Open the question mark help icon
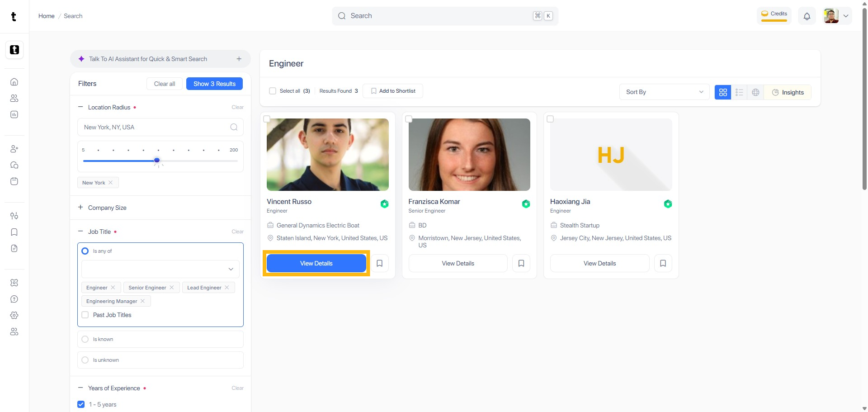 point(14,299)
